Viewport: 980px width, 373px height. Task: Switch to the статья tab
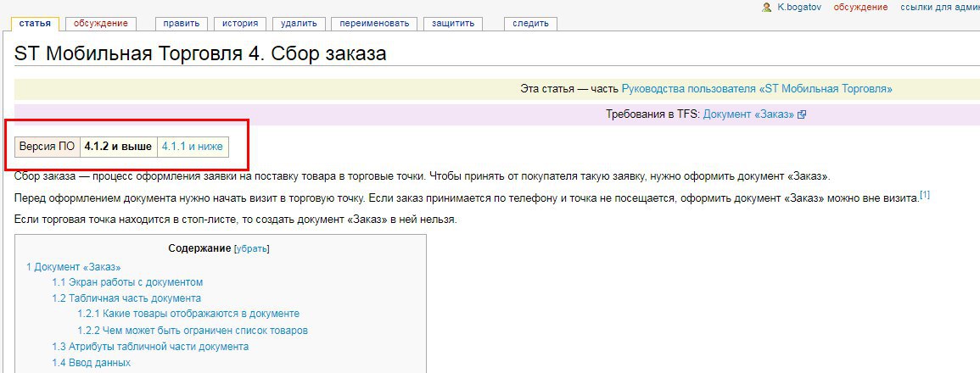coord(35,24)
